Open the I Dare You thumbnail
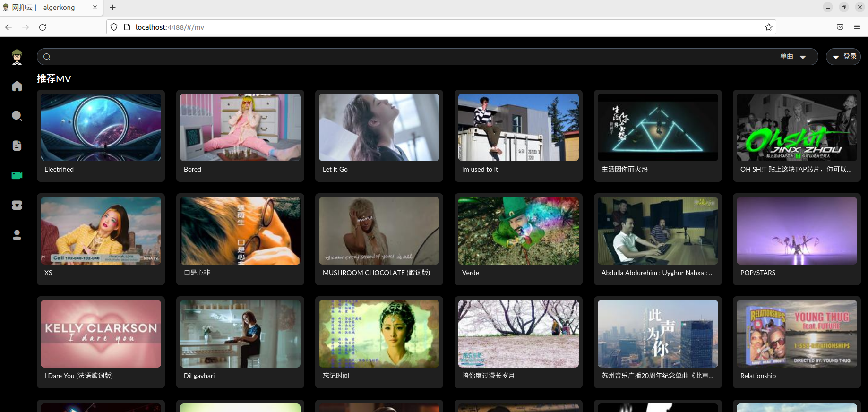 (x=101, y=334)
